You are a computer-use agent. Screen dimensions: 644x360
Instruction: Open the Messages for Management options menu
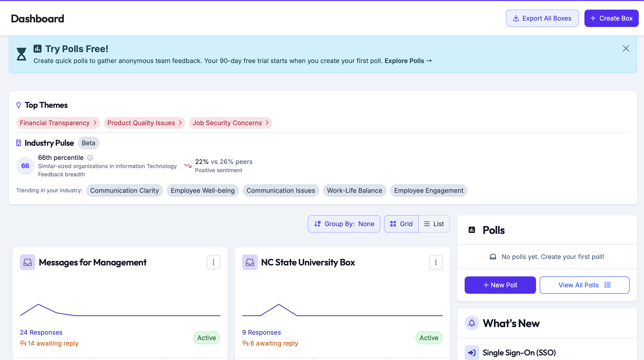coord(214,262)
